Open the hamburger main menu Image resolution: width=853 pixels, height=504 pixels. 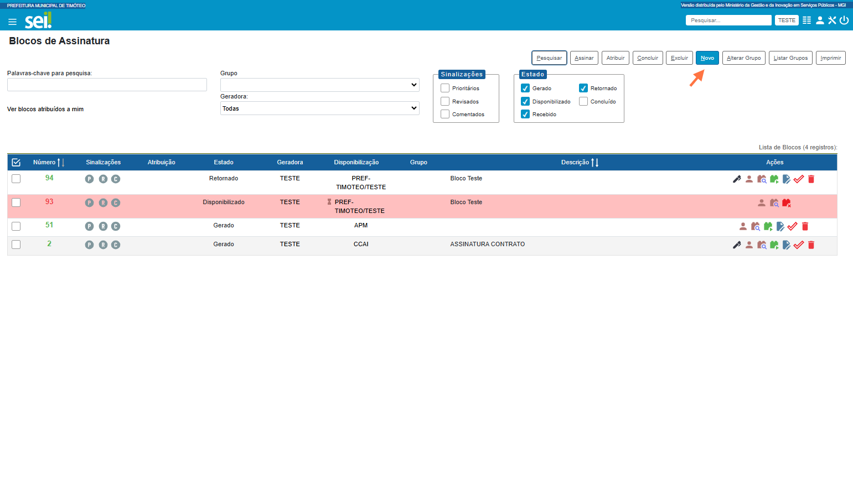point(12,22)
